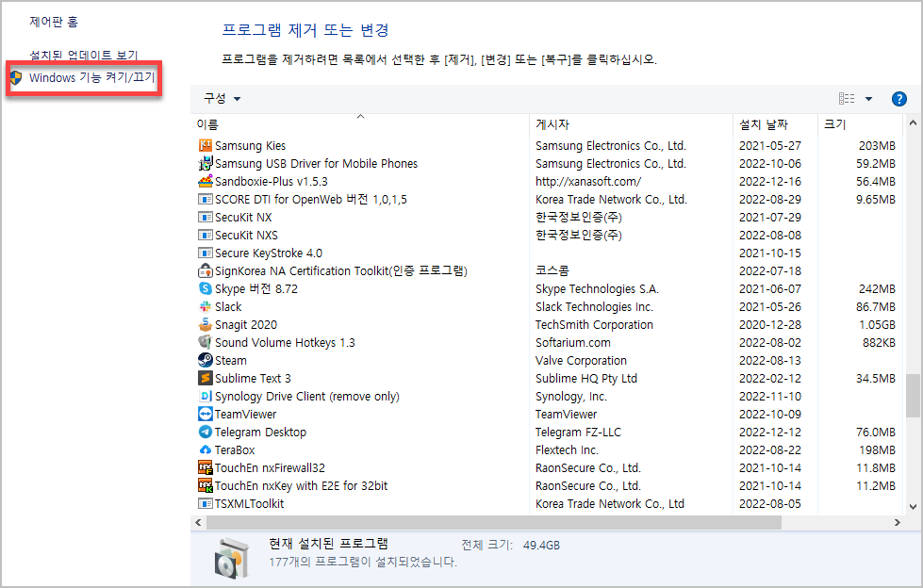Screen dimensions: 923x588
Task: Click the Samsung USB Driver icon
Action: pyautogui.click(x=205, y=163)
